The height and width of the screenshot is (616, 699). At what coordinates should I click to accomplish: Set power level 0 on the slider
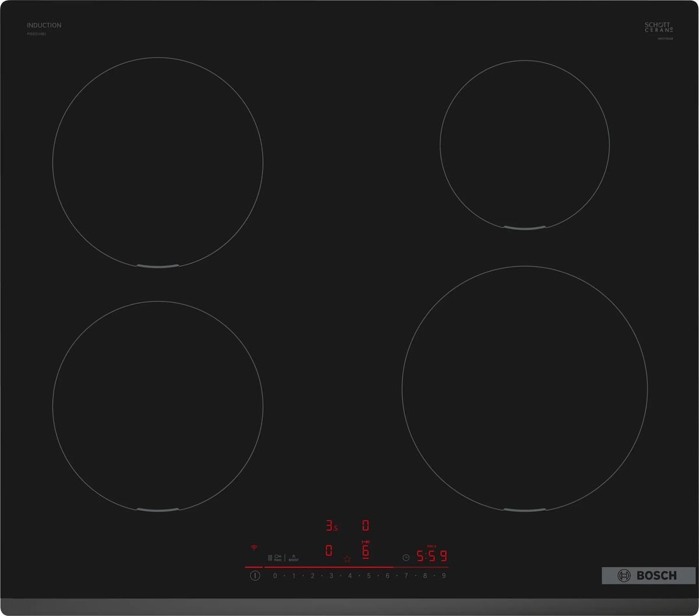(x=275, y=576)
